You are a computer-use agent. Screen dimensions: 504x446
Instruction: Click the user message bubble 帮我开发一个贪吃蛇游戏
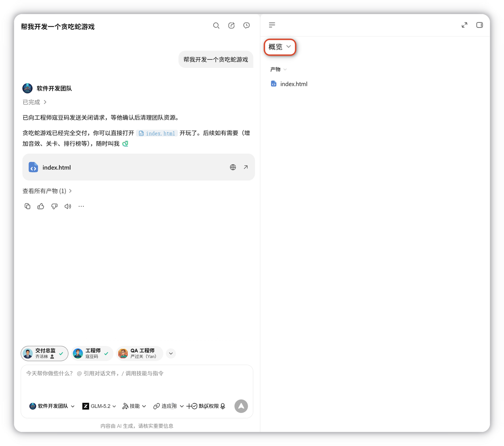click(216, 59)
